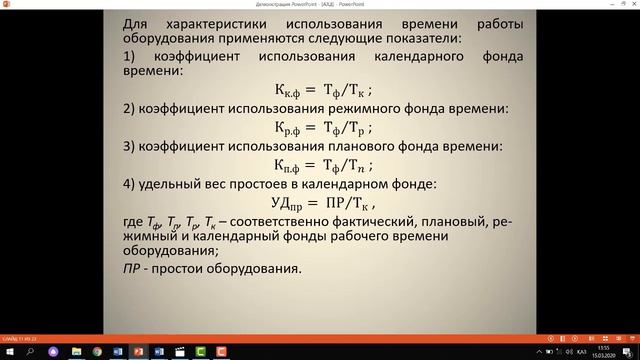The height and width of the screenshot is (360, 640).
Task: Open network status tray icon
Action: [559, 352]
